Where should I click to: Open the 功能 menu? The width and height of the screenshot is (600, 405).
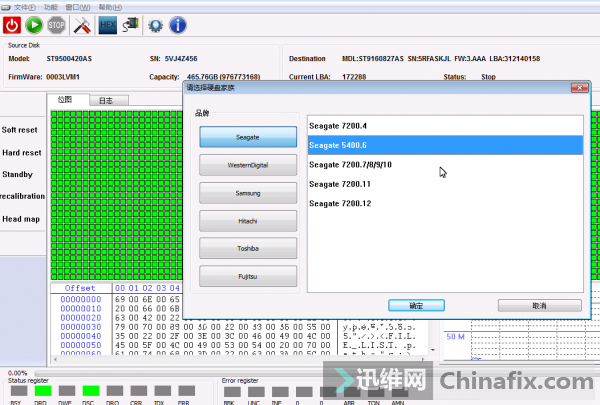pos(51,7)
